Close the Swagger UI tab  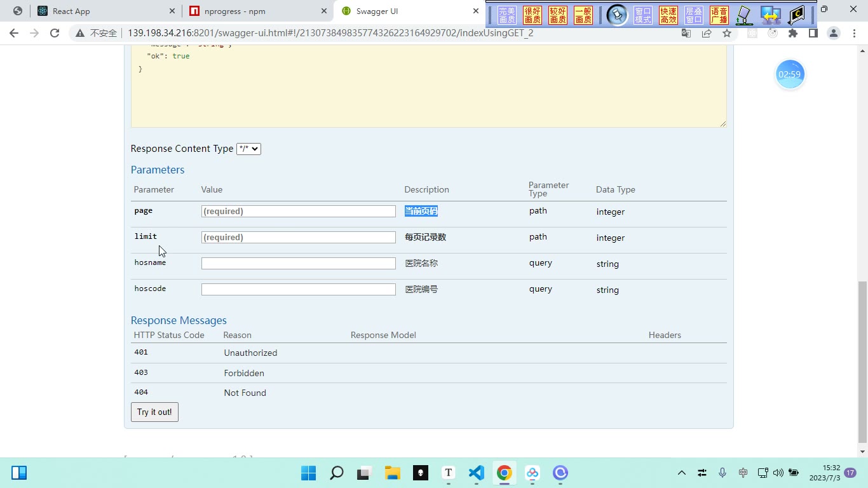[x=476, y=11]
